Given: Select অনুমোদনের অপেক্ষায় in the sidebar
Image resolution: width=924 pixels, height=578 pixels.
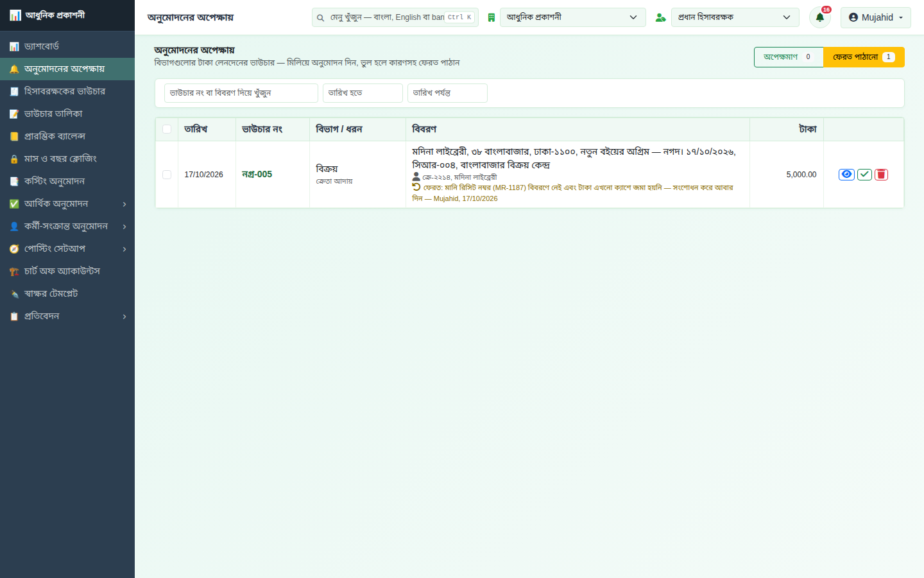Looking at the screenshot, I should pyautogui.click(x=67, y=69).
